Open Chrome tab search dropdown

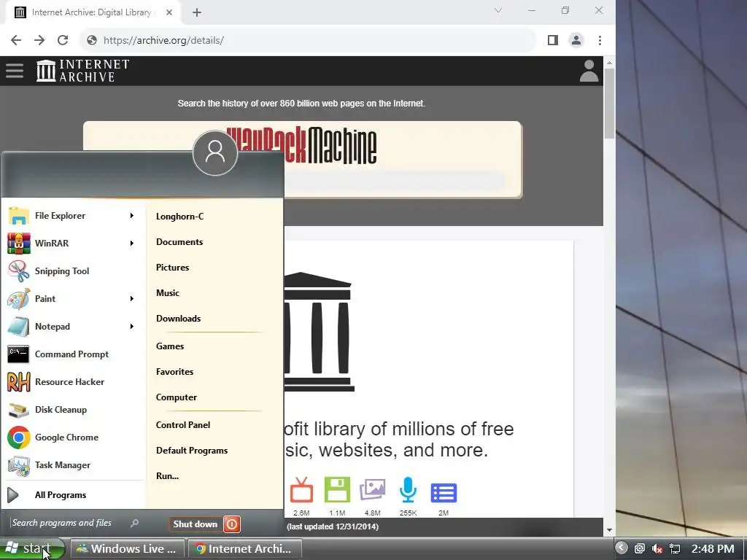(x=498, y=10)
